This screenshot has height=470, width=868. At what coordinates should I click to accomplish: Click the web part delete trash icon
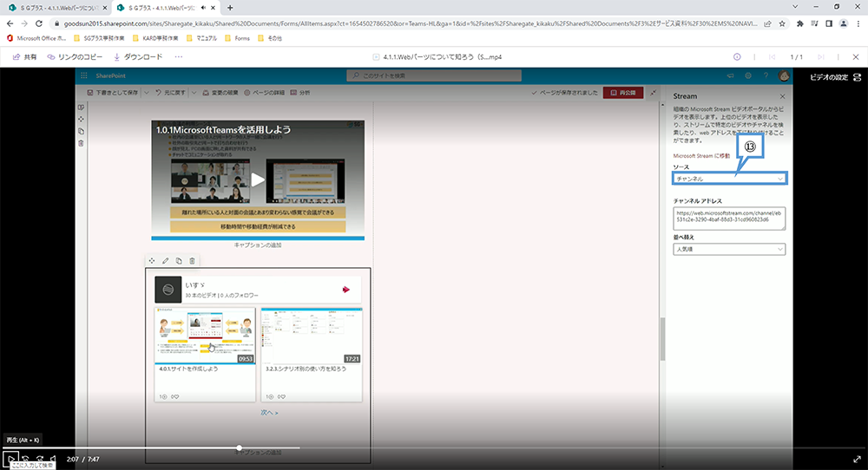[x=192, y=260]
